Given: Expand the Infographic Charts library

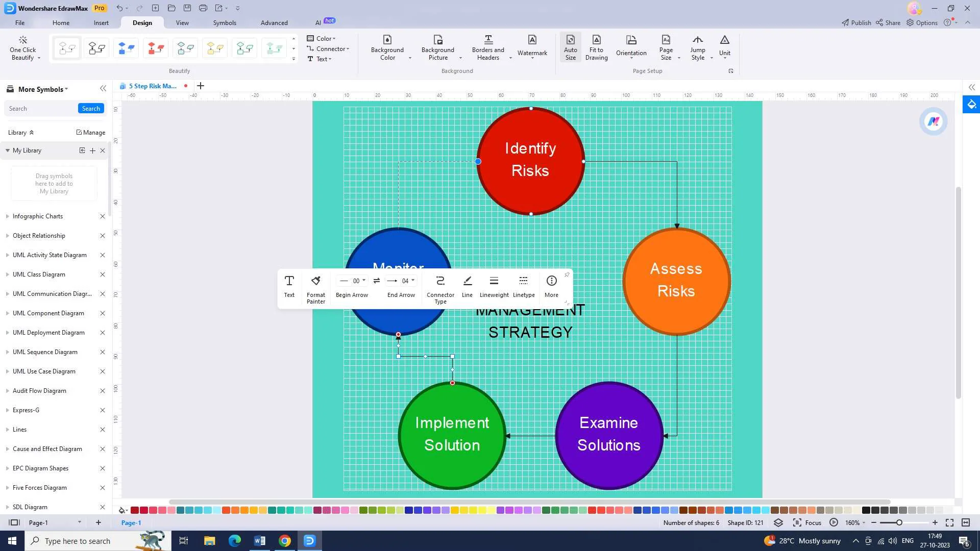Looking at the screenshot, I should pyautogui.click(x=6, y=216).
